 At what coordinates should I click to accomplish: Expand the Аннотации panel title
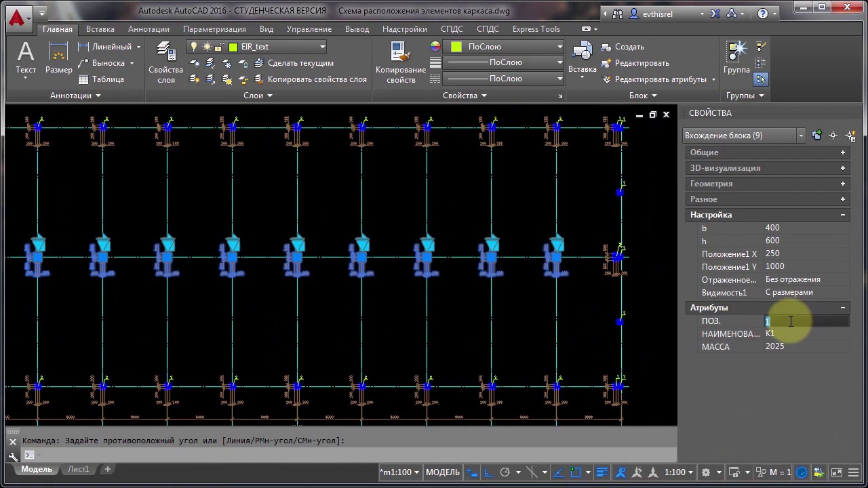coord(75,96)
